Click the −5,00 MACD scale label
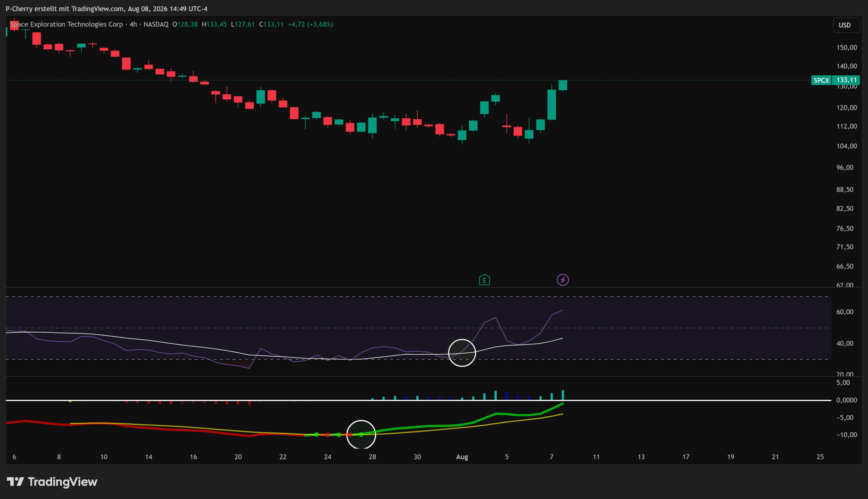The width and height of the screenshot is (868, 499). pyautogui.click(x=845, y=417)
